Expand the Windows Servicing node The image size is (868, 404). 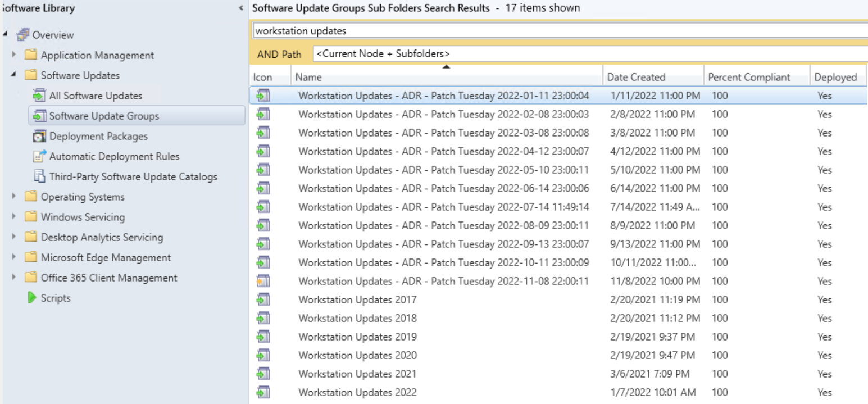[x=13, y=217]
